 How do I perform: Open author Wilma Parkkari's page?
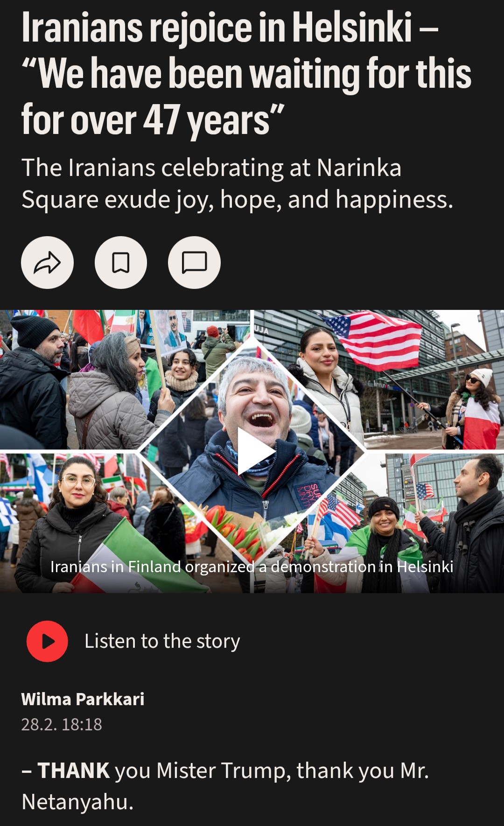coord(83,699)
